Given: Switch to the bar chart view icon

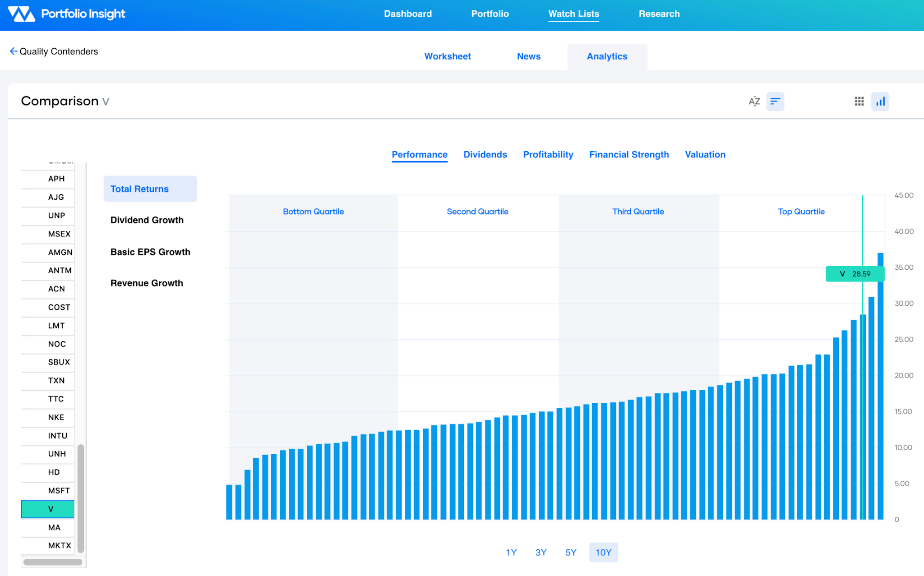Looking at the screenshot, I should click(880, 101).
